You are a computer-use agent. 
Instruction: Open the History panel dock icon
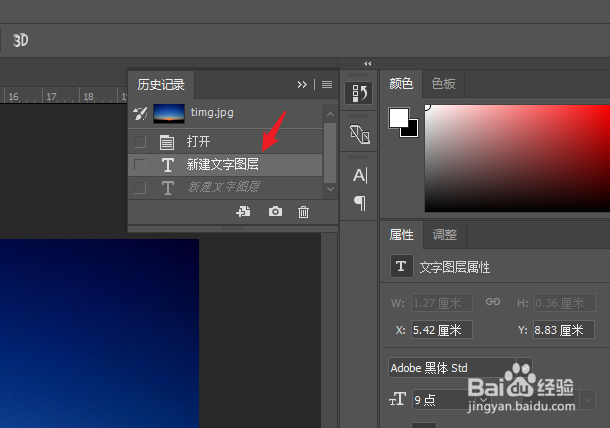359,93
